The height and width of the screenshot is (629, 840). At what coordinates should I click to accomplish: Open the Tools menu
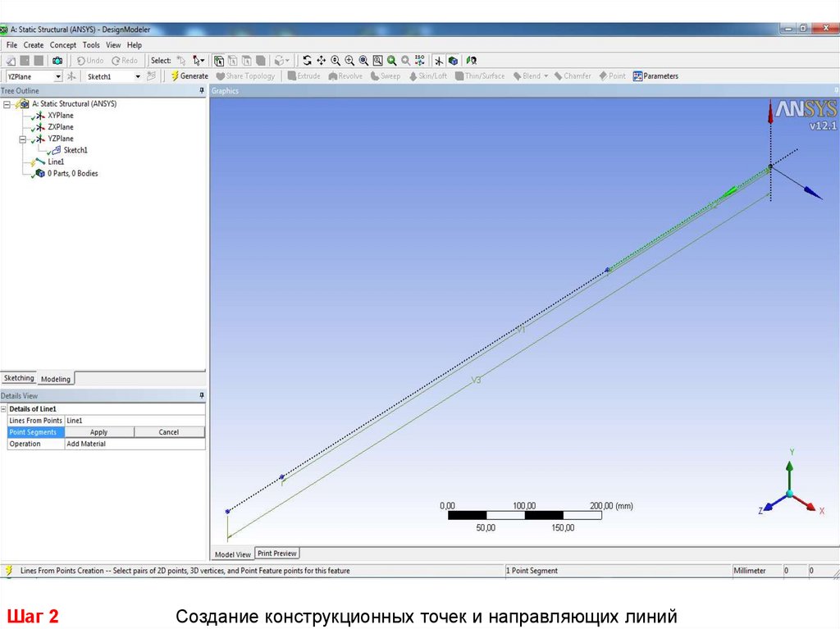(x=90, y=45)
